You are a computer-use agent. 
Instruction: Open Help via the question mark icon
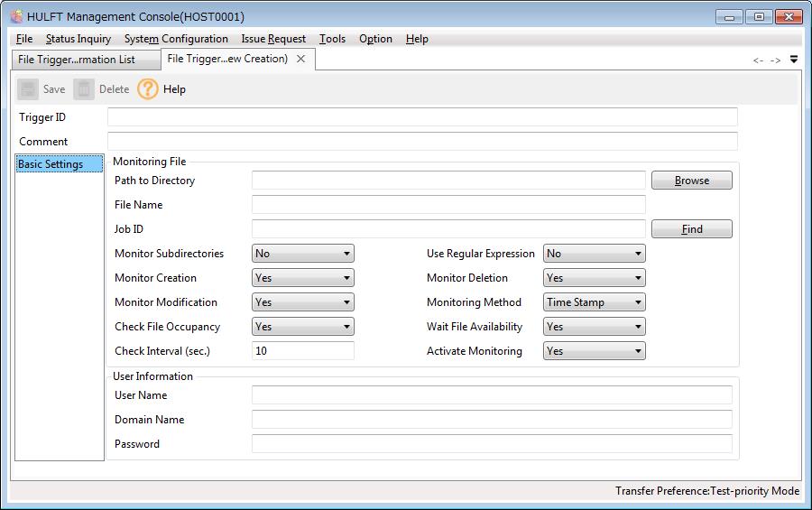pos(148,89)
